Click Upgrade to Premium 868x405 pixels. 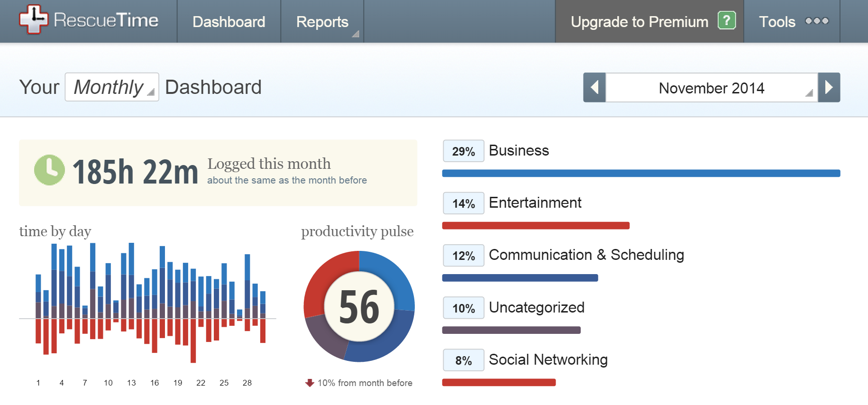point(640,22)
